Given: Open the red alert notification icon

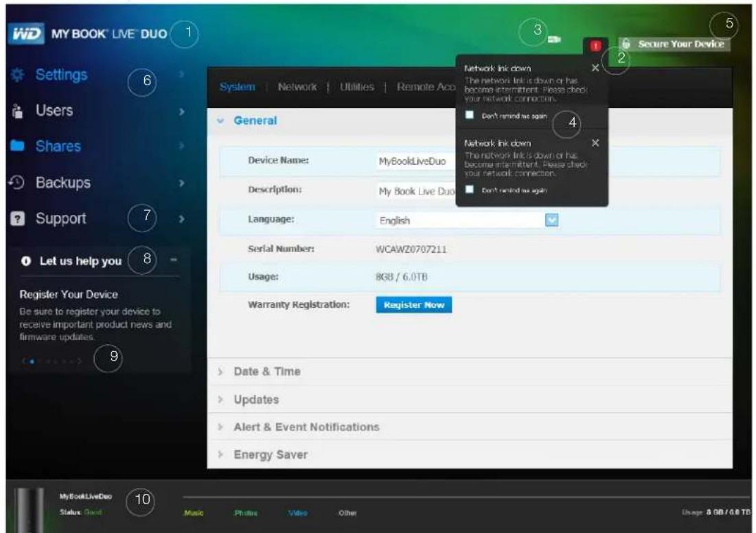Looking at the screenshot, I should coord(595,46).
